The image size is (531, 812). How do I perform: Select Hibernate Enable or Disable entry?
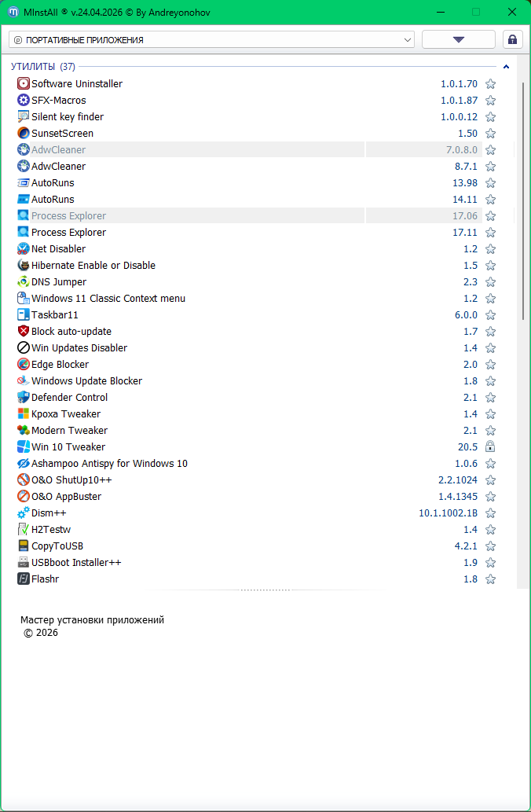pos(93,265)
